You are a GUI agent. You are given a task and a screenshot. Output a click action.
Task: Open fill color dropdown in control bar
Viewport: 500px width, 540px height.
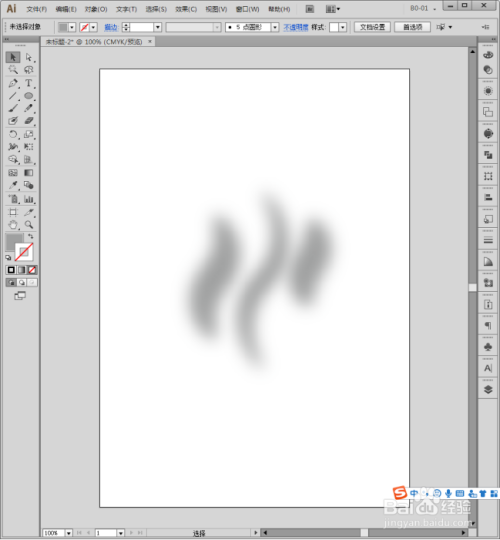click(x=72, y=27)
